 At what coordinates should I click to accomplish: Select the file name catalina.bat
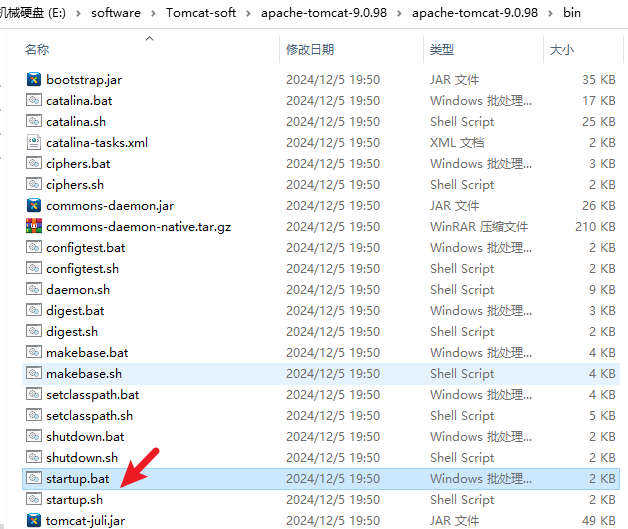click(x=79, y=101)
